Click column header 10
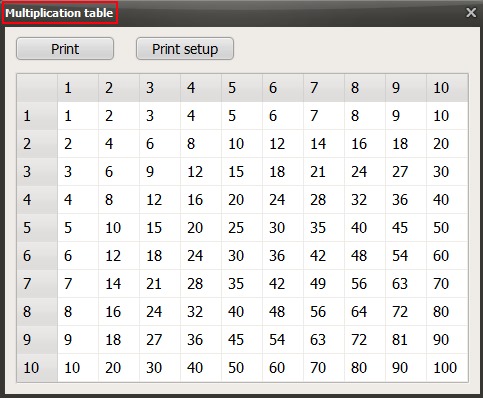The height and width of the screenshot is (398, 483). (x=447, y=88)
